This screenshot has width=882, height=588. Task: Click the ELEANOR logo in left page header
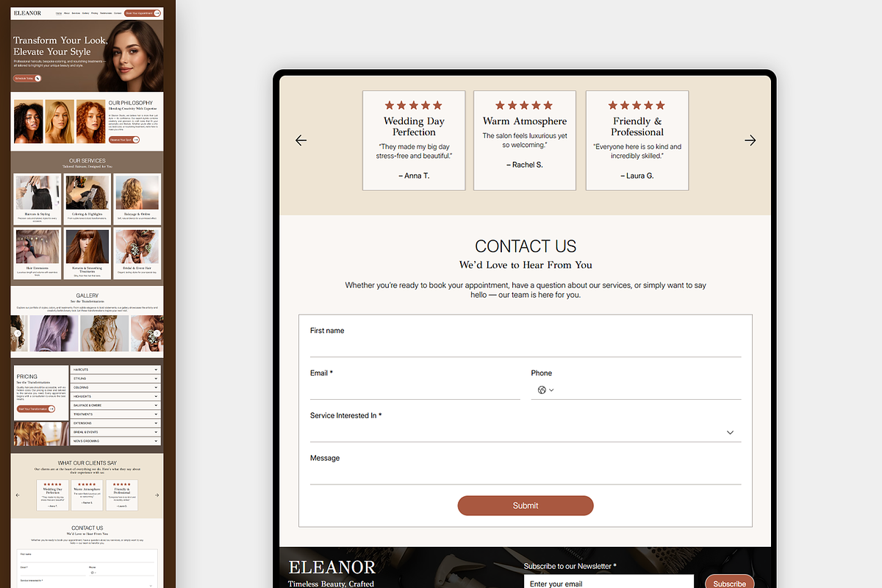coord(27,13)
